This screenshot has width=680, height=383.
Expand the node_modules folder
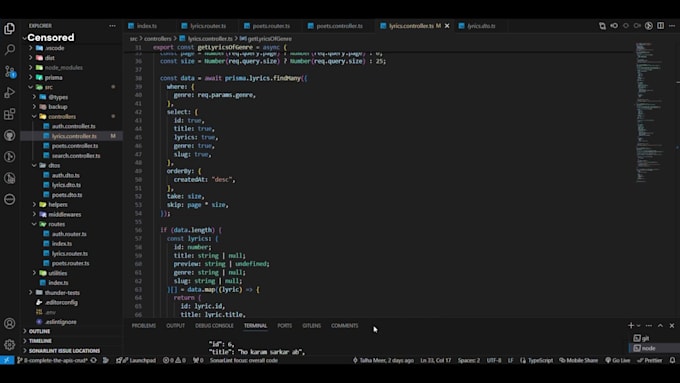pos(63,68)
